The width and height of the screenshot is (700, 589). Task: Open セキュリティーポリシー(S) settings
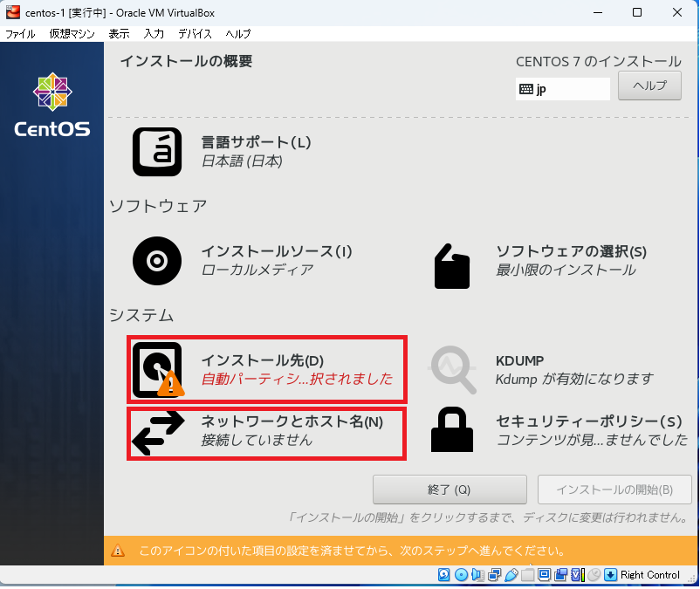pos(589,421)
